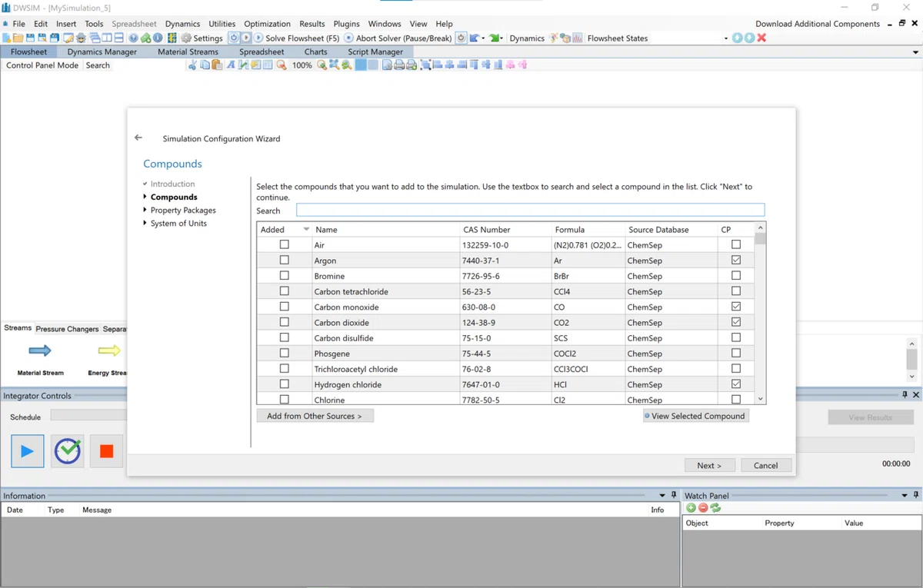This screenshot has width=923, height=588.
Task: Click the compound list vertical scrollbar
Action: click(761, 314)
